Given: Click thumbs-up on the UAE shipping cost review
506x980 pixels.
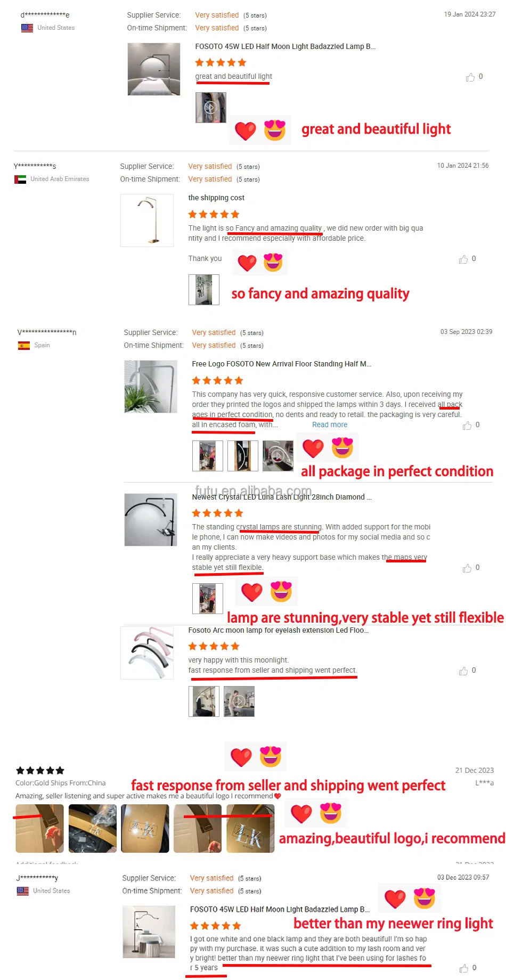Looking at the screenshot, I should coord(463,259).
